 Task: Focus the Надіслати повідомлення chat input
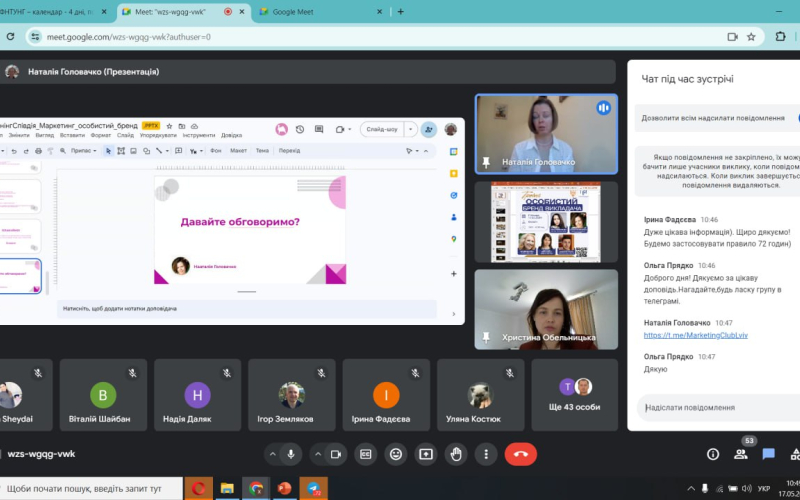pyautogui.click(x=718, y=408)
